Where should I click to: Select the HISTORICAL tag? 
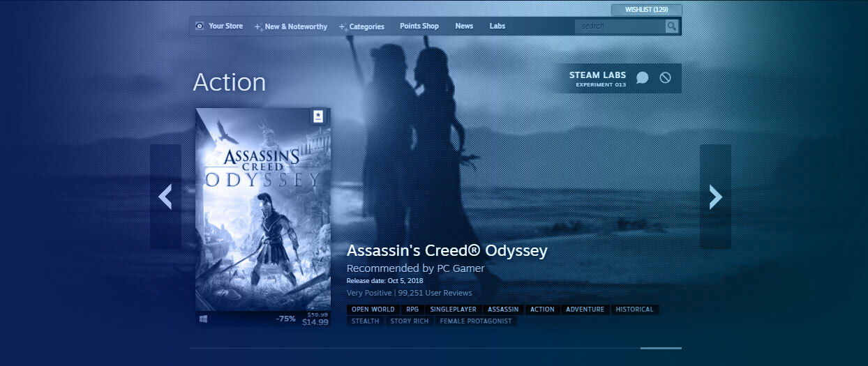[x=635, y=310]
